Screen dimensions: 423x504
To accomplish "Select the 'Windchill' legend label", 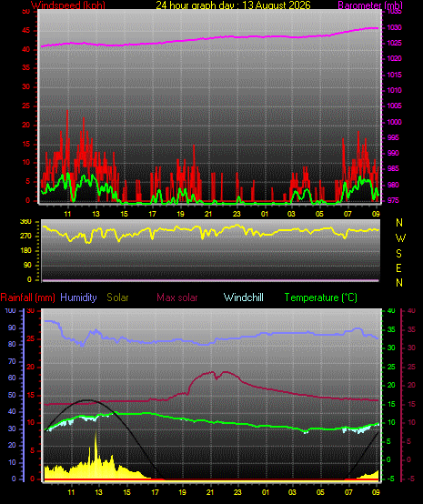I will coord(243,297).
